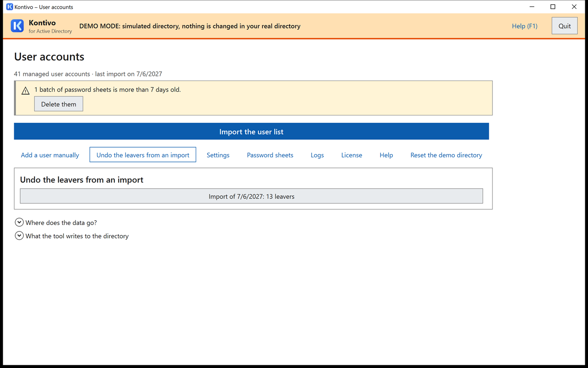Minimize the Kontivo window
The image size is (588, 368).
[x=531, y=7]
